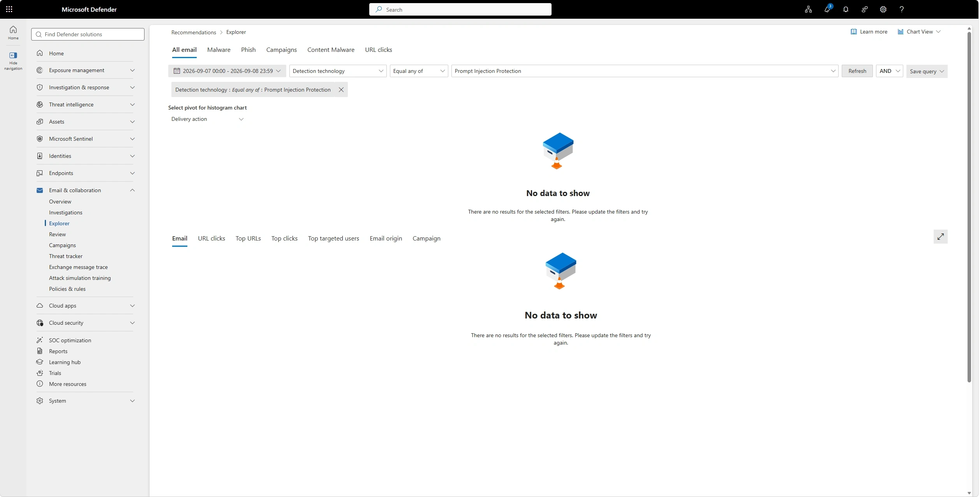Open Threat tracker in the sidebar

[65, 256]
